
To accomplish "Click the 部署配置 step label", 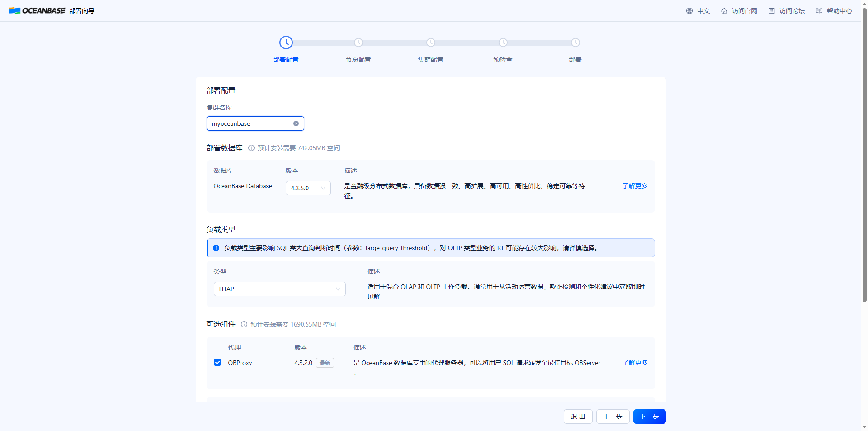I will (x=286, y=59).
